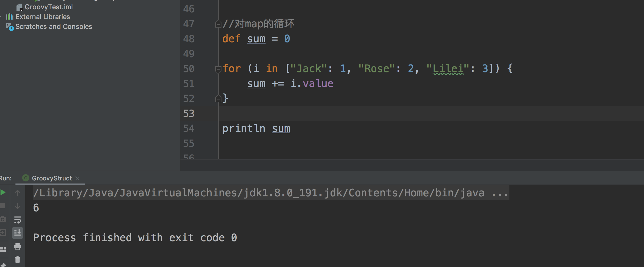This screenshot has height=267, width=644.
Task: Click the GroovyStruct tab's Groovy icon
Action: 26,178
